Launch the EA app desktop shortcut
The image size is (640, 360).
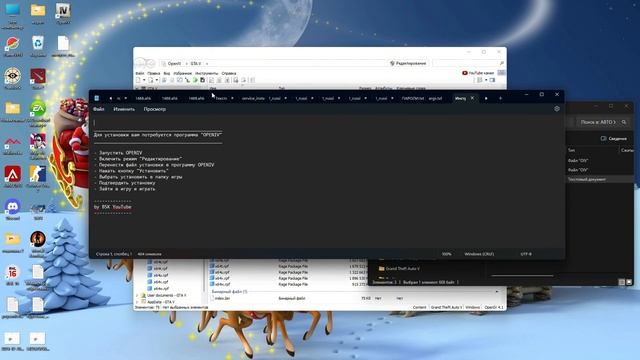(x=38, y=109)
